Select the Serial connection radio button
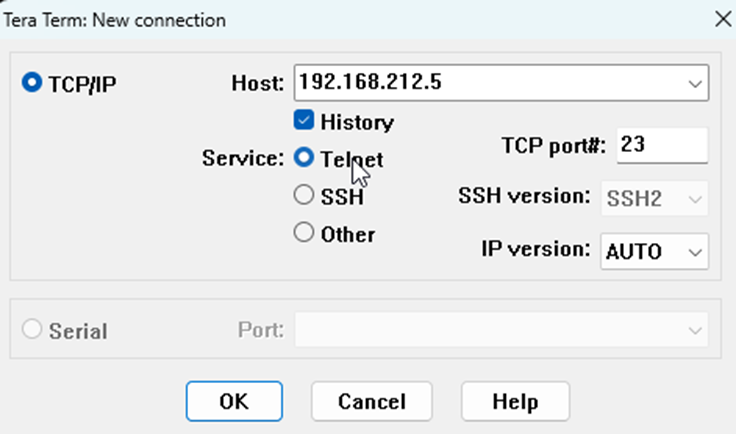The image size is (736, 434). 32,329
